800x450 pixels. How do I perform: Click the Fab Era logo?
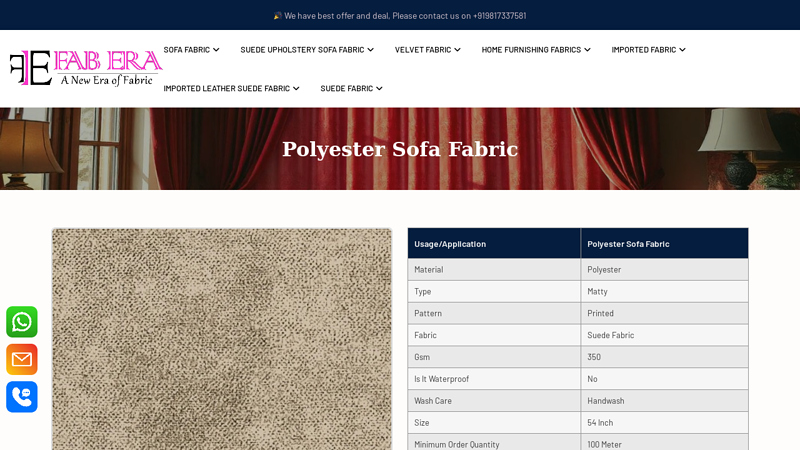tap(86, 68)
